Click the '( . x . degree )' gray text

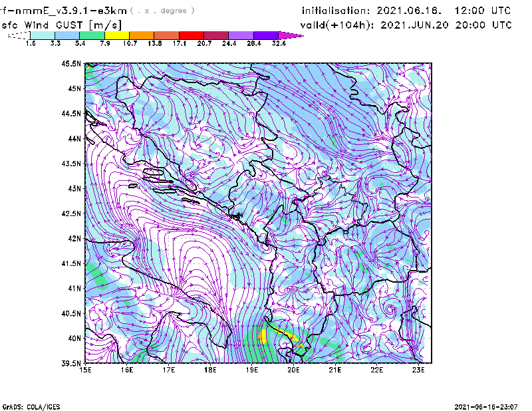(x=162, y=11)
